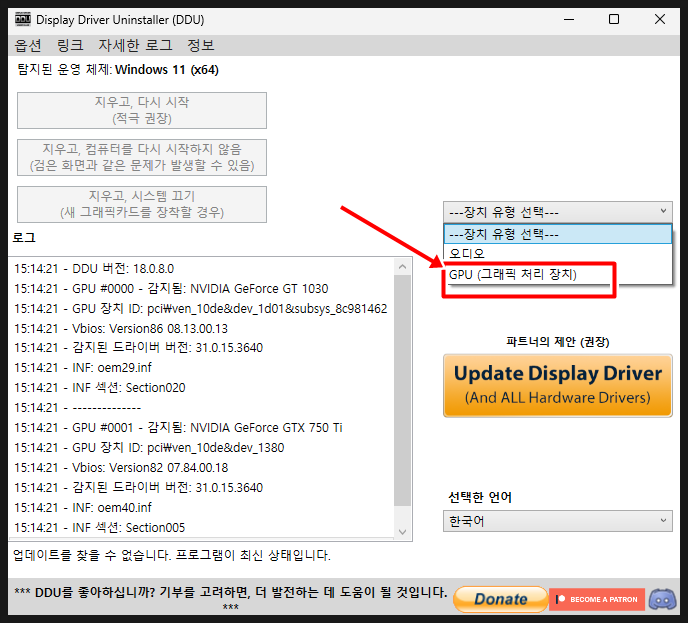
Task: Open the 자세한 로그 menu
Action: click(x=135, y=45)
